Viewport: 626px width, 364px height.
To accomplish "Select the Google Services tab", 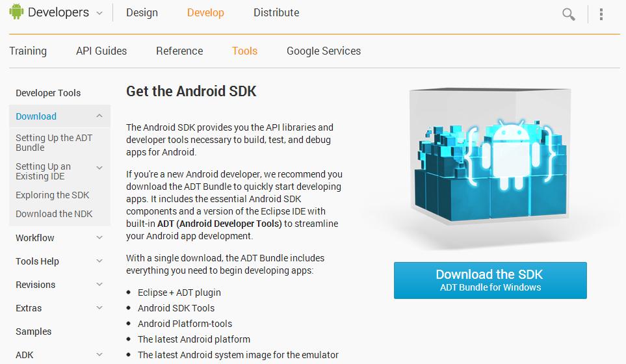I will (x=324, y=51).
